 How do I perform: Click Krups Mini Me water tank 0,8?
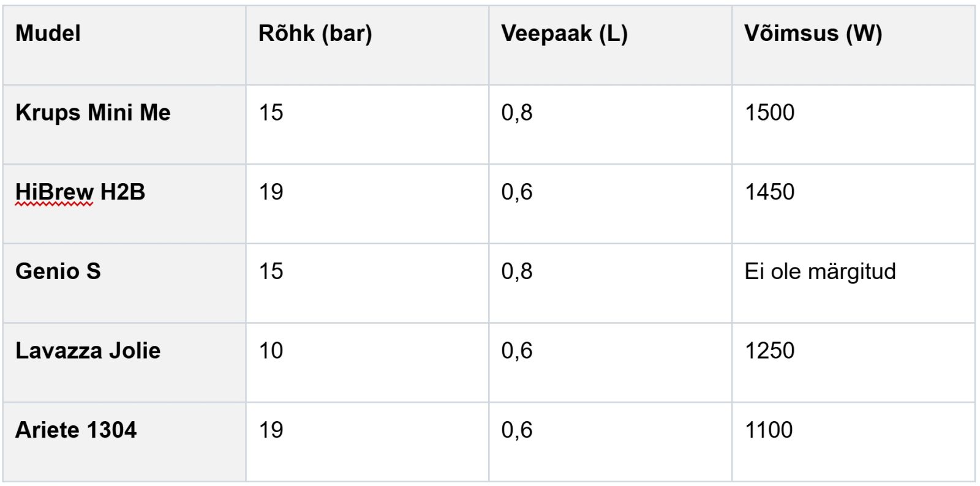coord(517,113)
